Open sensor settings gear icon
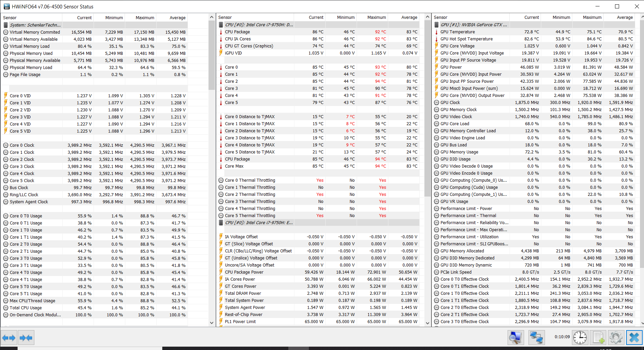This screenshot has width=644, height=350. [x=616, y=338]
